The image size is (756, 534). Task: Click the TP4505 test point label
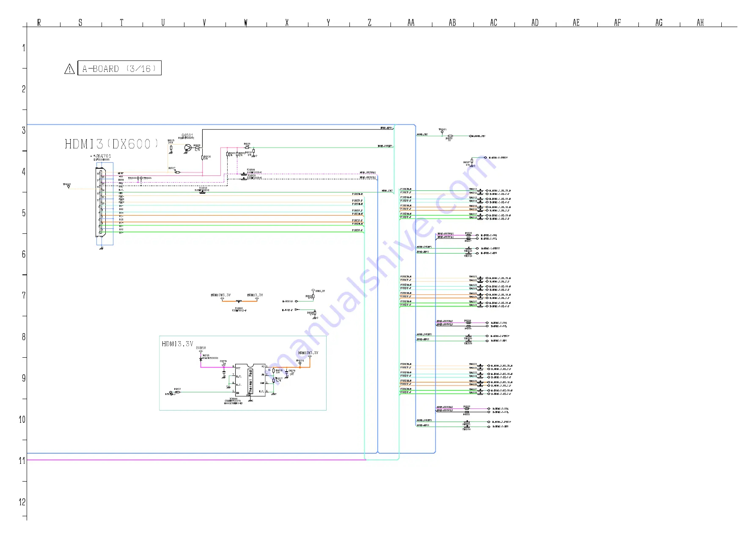pyautogui.click(x=147, y=178)
